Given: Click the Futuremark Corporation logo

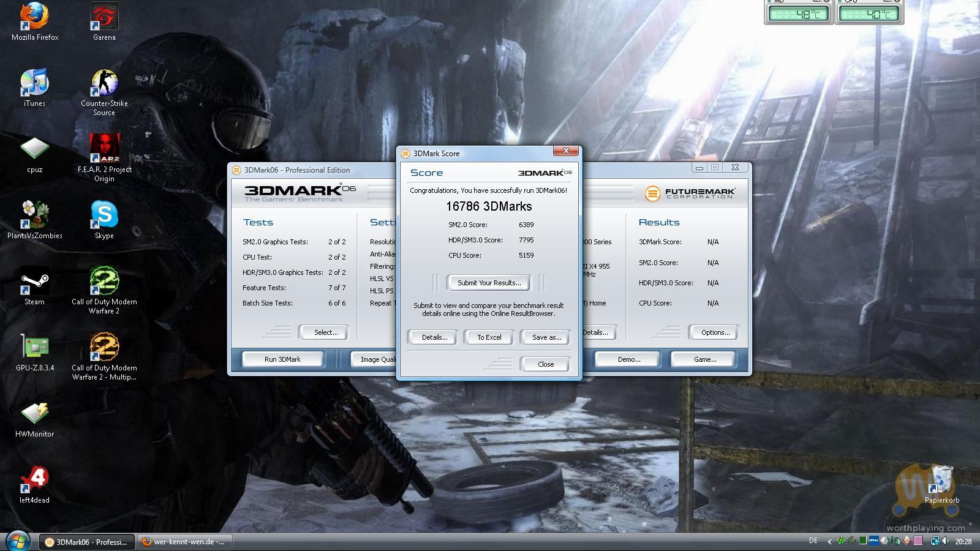Looking at the screenshot, I should click(690, 193).
